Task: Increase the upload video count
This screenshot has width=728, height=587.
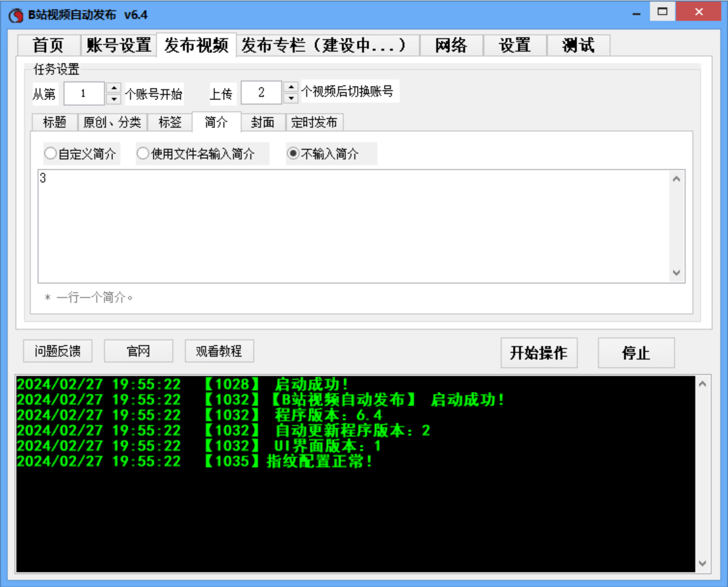Action: [x=291, y=87]
